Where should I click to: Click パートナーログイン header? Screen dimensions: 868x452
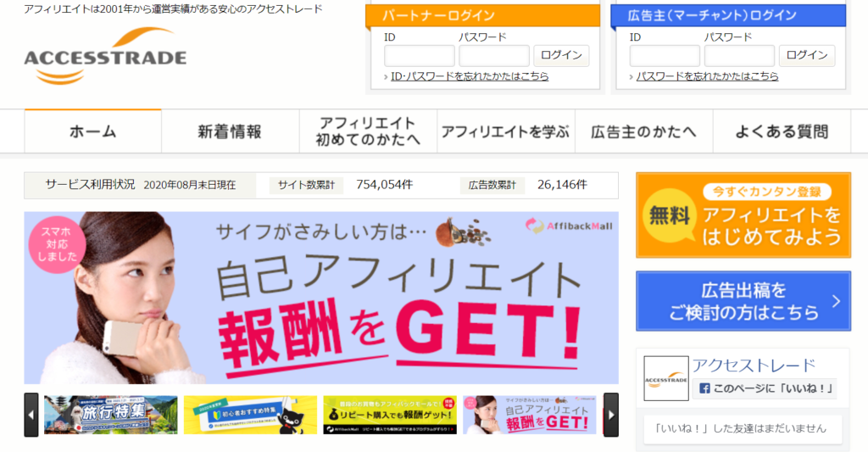(482, 15)
